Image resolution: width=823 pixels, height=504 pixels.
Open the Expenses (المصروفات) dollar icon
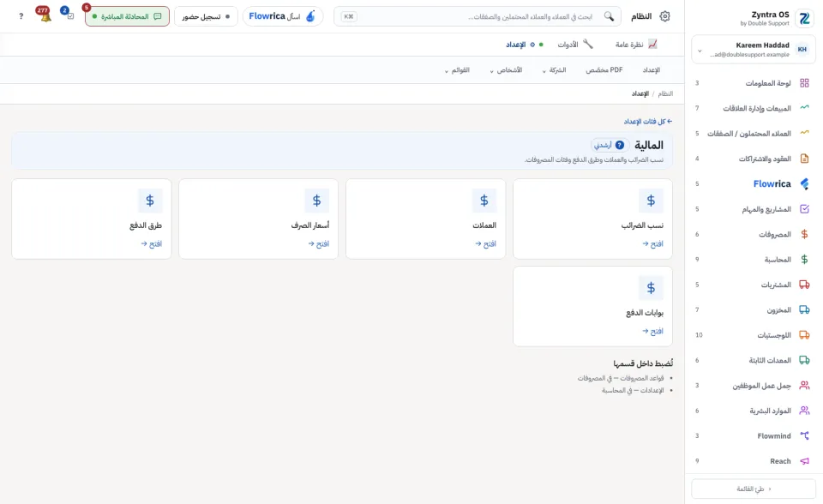pyautogui.click(x=804, y=234)
